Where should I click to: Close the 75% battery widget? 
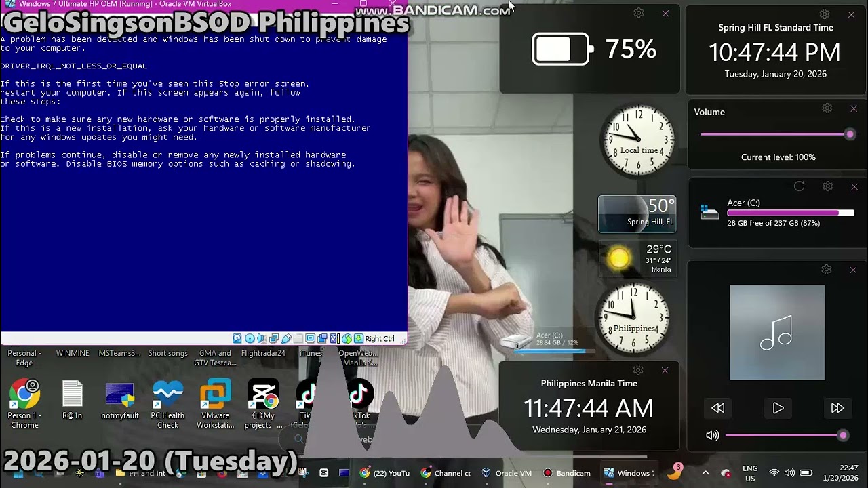point(665,13)
